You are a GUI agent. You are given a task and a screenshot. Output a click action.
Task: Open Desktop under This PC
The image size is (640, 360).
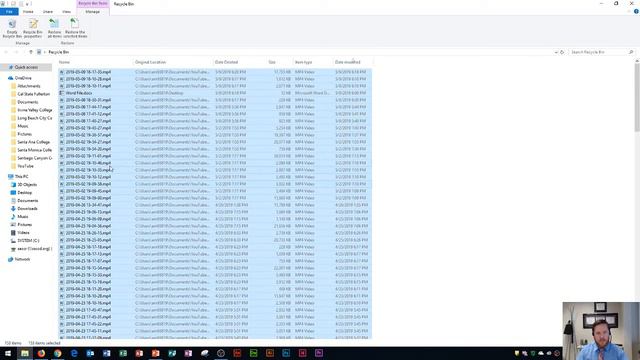click(x=24, y=193)
